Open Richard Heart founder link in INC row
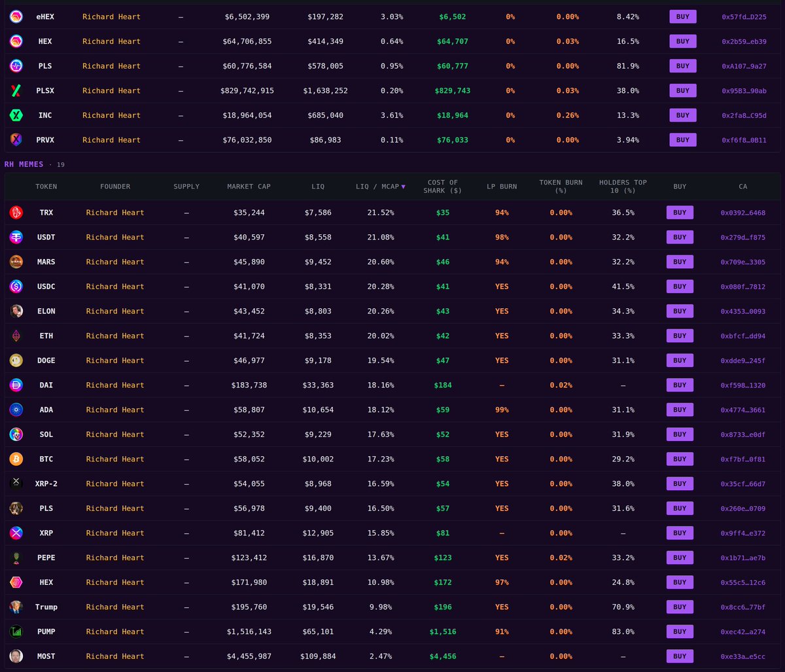 [111, 115]
